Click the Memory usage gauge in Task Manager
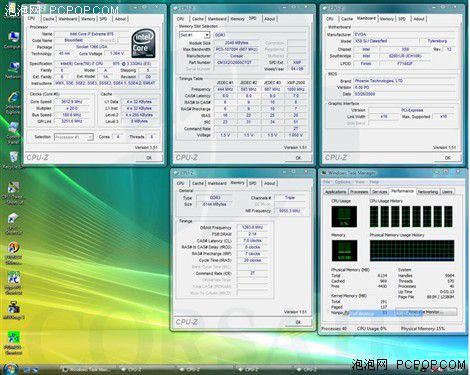Screen dimensions: 470x375 click(344, 250)
